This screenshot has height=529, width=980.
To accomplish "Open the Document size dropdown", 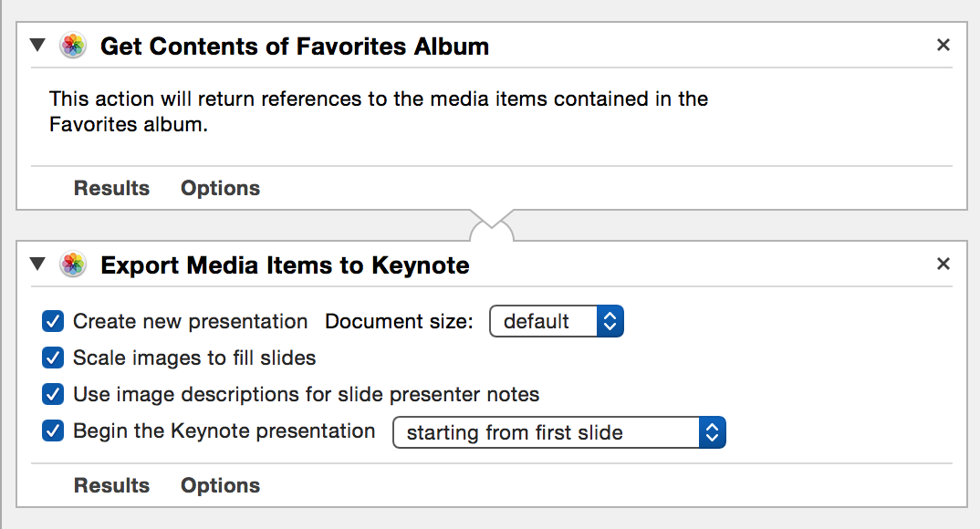I will pos(557,321).
